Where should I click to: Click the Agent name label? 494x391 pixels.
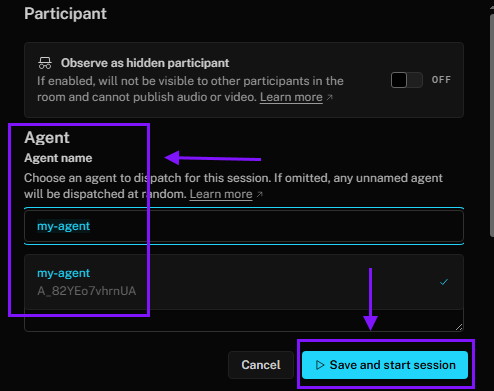[58, 158]
